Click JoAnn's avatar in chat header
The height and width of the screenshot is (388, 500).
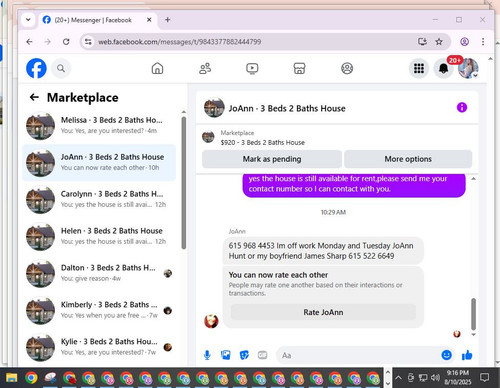click(214, 108)
